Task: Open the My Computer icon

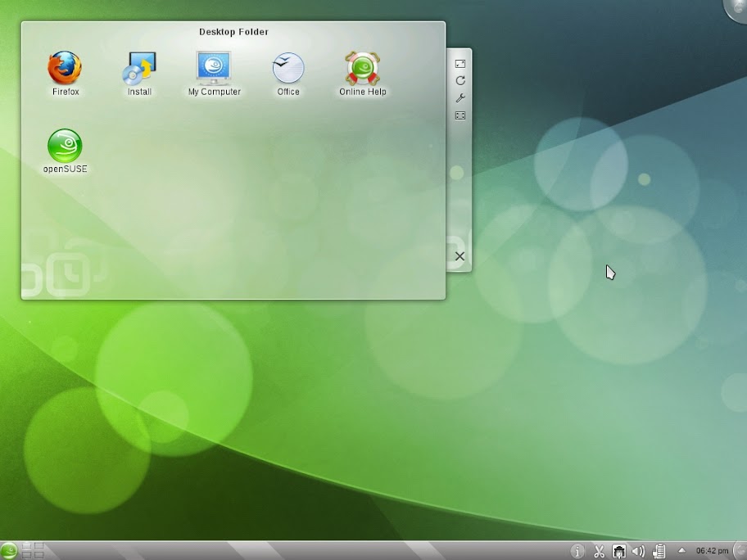Action: [x=214, y=68]
